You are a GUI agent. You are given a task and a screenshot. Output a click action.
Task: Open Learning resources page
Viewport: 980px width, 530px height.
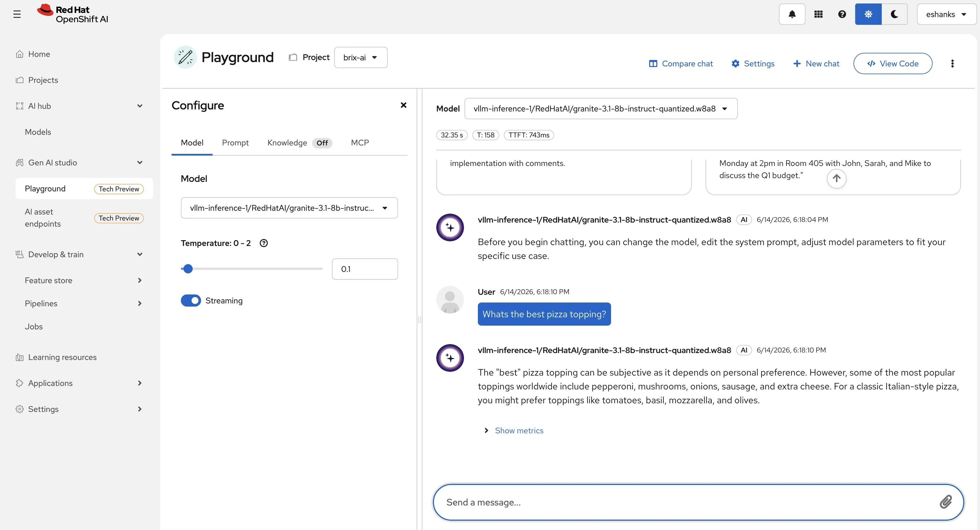click(x=62, y=357)
